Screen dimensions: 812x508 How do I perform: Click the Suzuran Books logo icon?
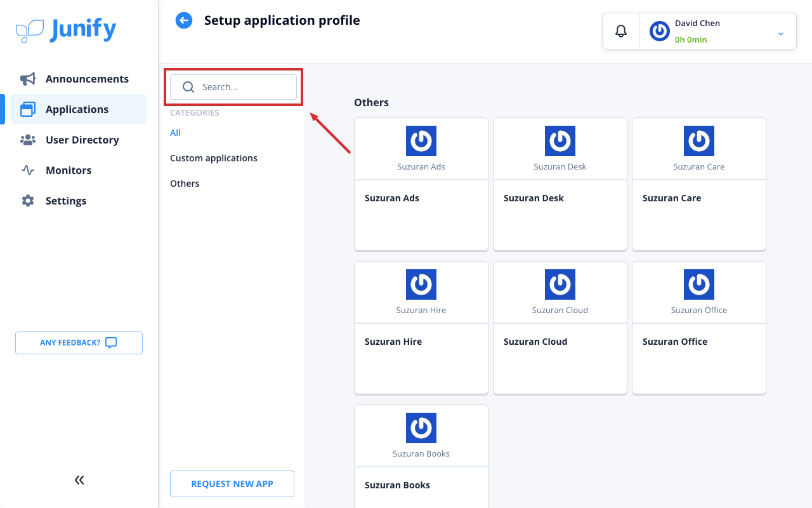[421, 428]
